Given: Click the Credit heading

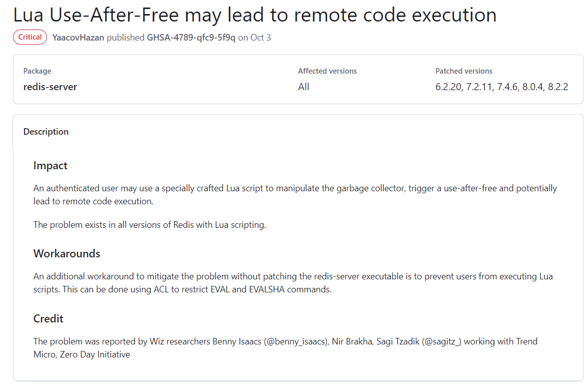Looking at the screenshot, I should click(48, 318).
